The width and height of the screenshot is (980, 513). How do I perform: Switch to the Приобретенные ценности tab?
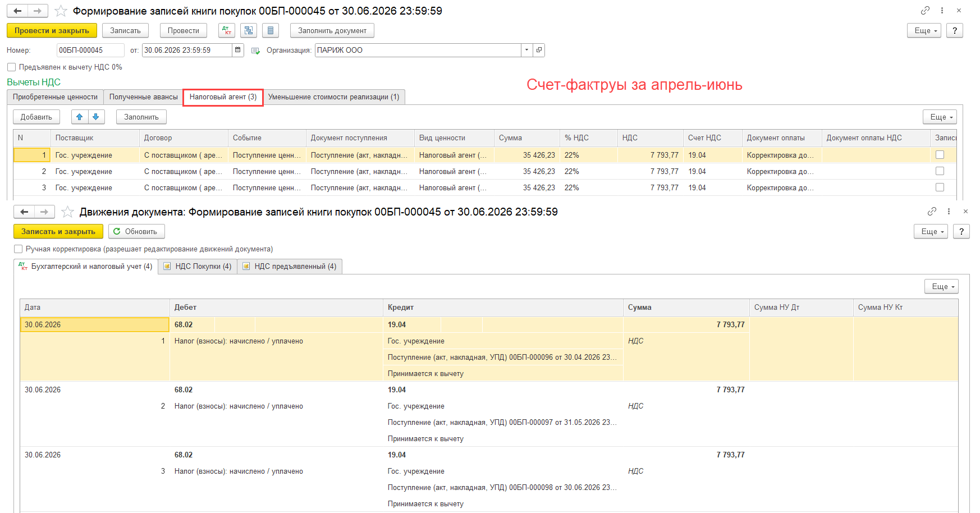(55, 97)
